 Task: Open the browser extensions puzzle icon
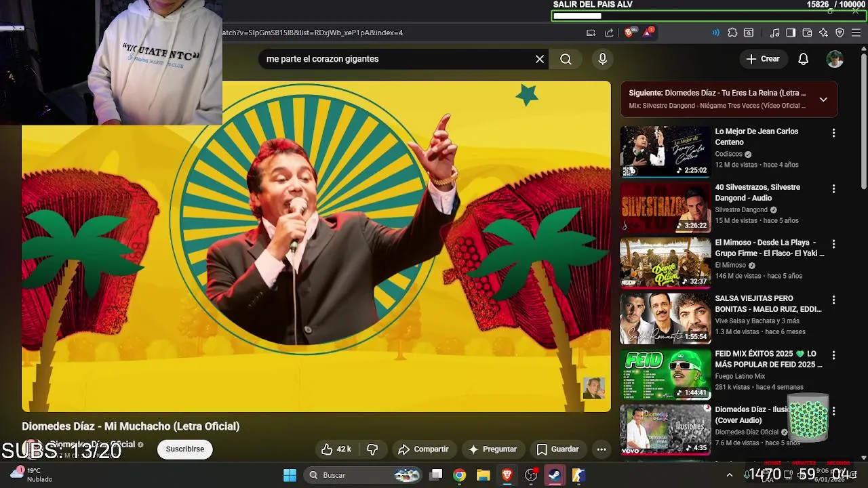coord(732,33)
